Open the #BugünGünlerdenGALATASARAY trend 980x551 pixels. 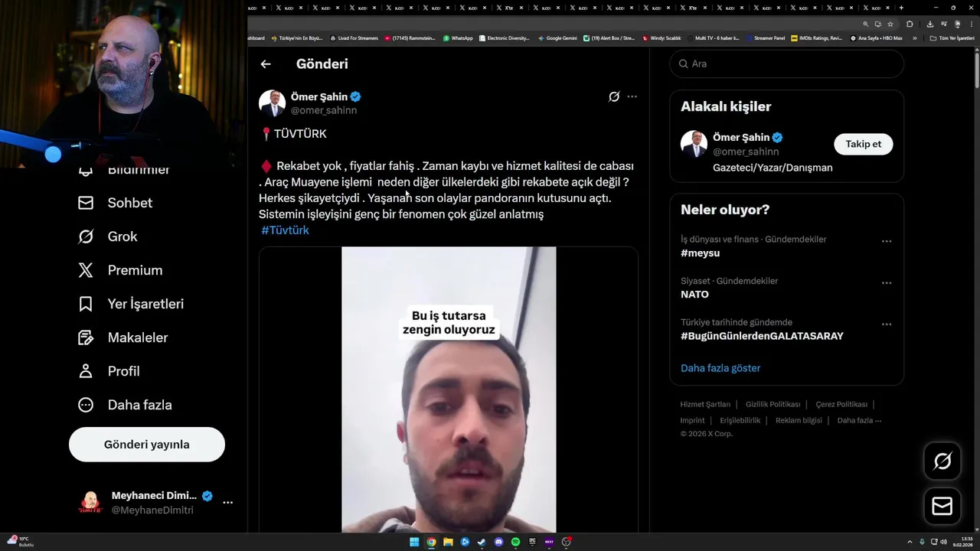click(762, 336)
